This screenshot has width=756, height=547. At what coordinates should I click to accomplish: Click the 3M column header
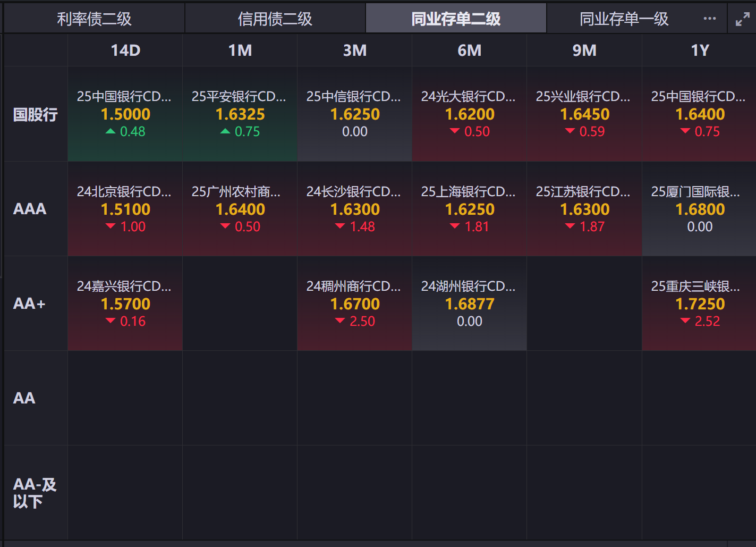point(355,51)
